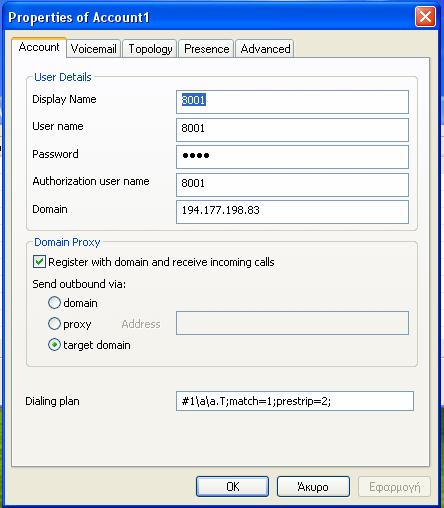Switch to the Presence tab

(206, 49)
